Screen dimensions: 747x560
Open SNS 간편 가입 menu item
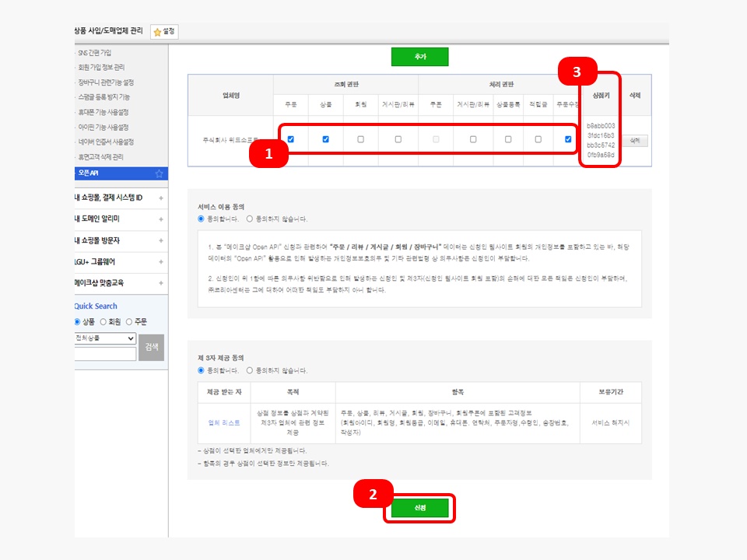(94, 53)
